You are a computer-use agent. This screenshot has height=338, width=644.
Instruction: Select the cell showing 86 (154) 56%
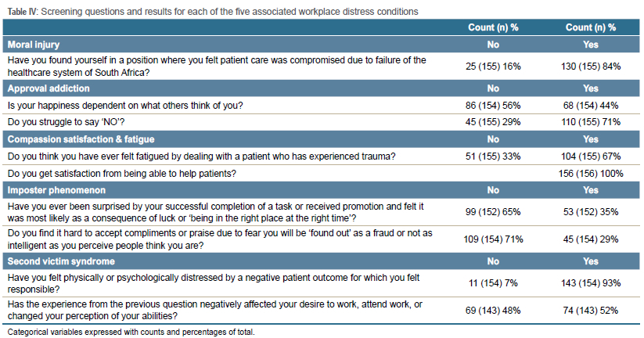tap(494, 105)
